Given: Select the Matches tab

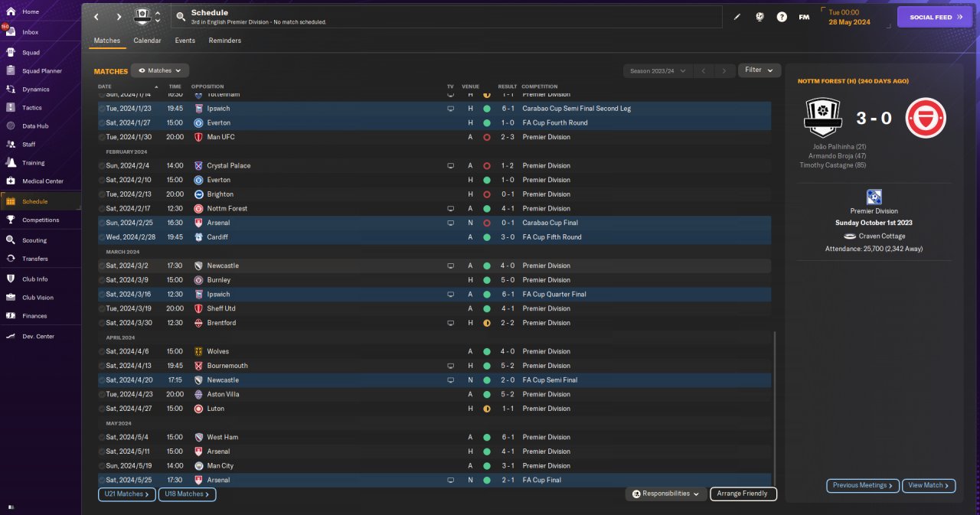Looking at the screenshot, I should point(107,41).
